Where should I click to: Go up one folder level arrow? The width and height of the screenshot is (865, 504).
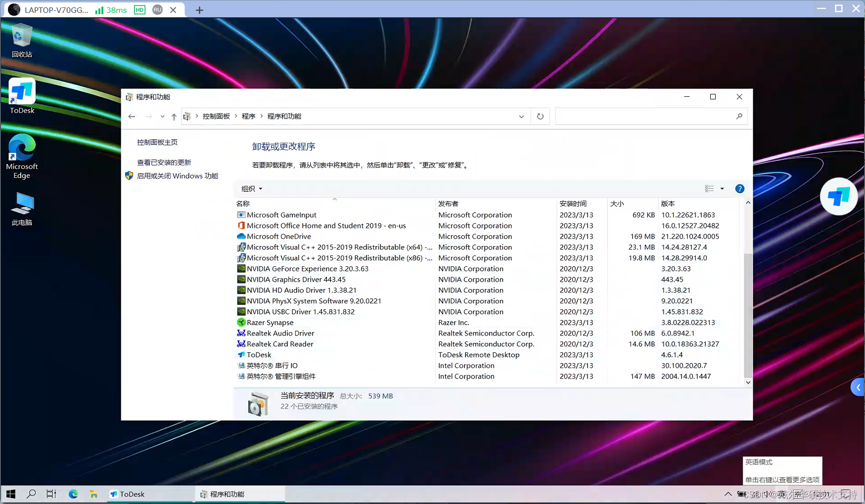(x=174, y=117)
